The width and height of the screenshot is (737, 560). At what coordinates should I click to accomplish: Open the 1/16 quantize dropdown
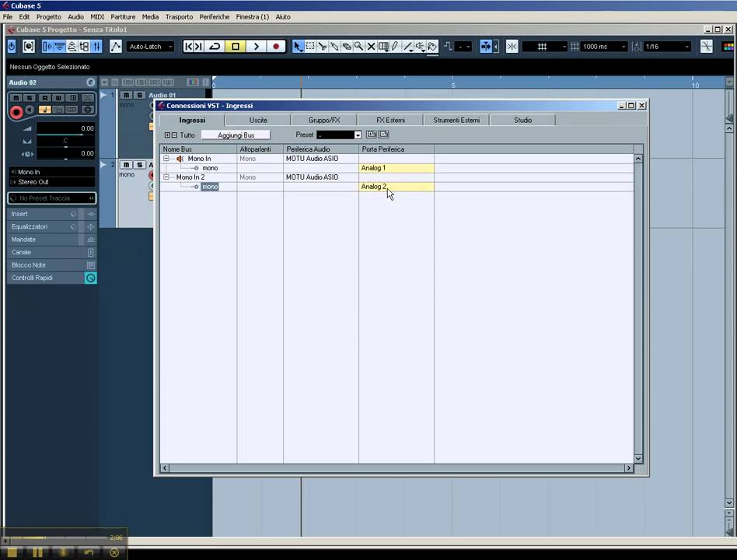point(666,47)
